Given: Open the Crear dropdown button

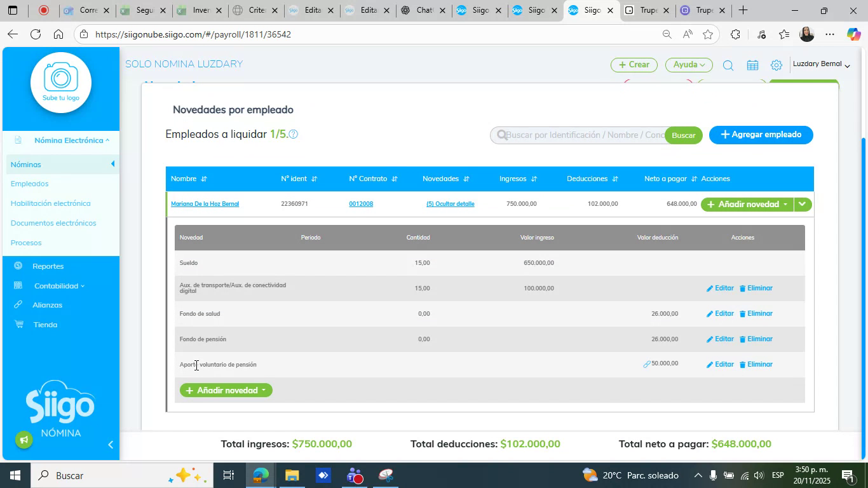Looking at the screenshot, I should (634, 65).
